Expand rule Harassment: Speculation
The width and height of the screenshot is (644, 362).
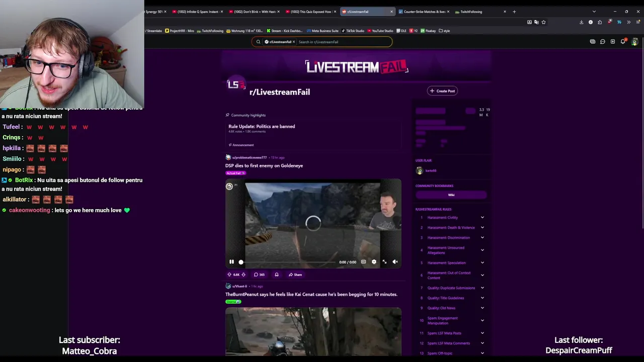(482, 263)
